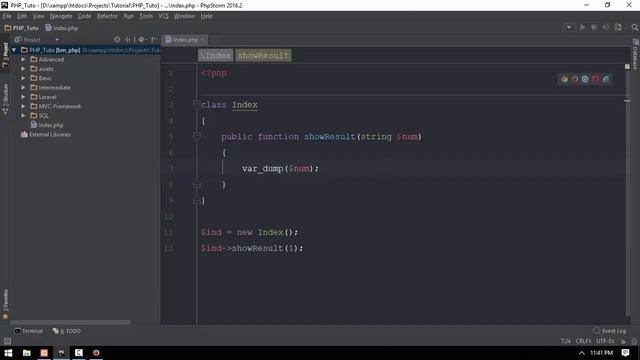Open file in Internet Explorer icon
The image size is (640, 360).
(x=605, y=79)
